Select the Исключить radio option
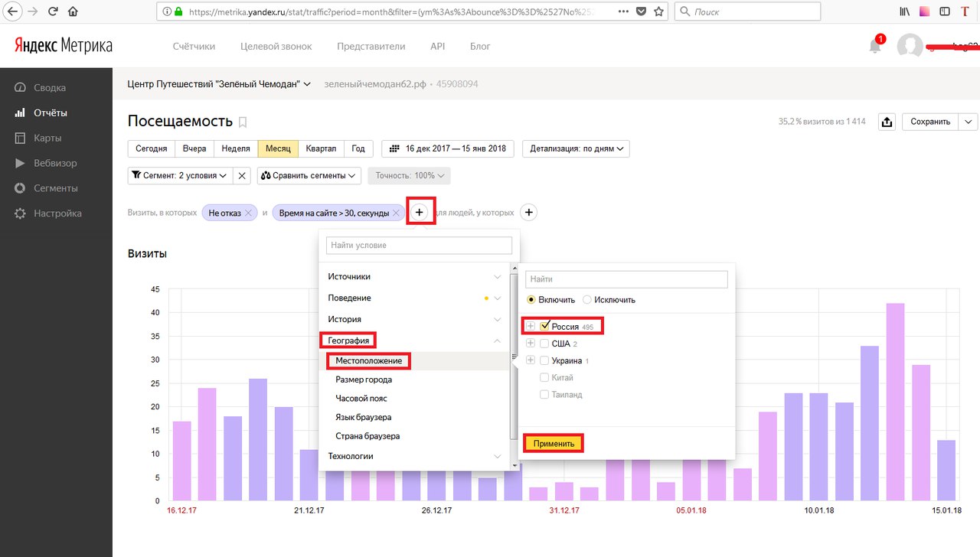This screenshot has width=980, height=557. [587, 300]
